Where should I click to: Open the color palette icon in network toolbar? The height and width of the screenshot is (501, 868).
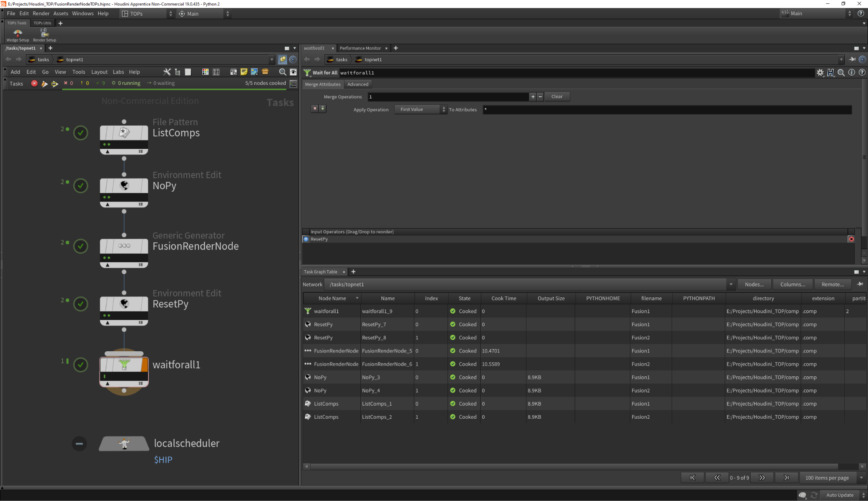(206, 72)
